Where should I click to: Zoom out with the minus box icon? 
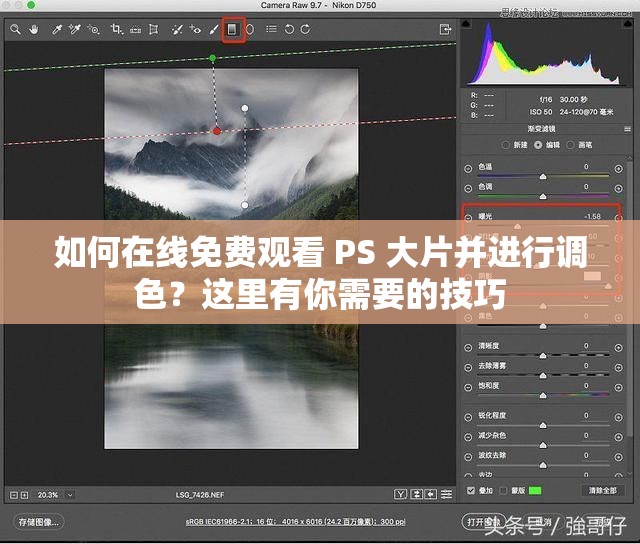(x=14, y=495)
